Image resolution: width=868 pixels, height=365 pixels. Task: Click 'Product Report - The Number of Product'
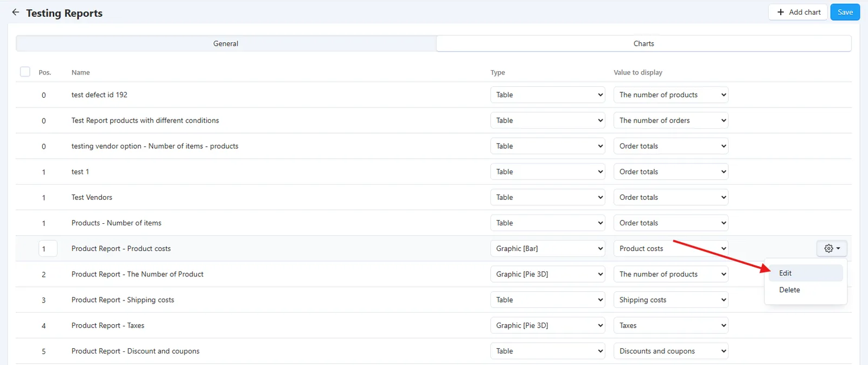click(138, 274)
